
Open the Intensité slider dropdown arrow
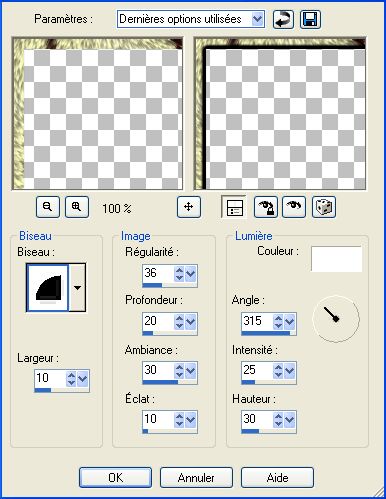(289, 371)
